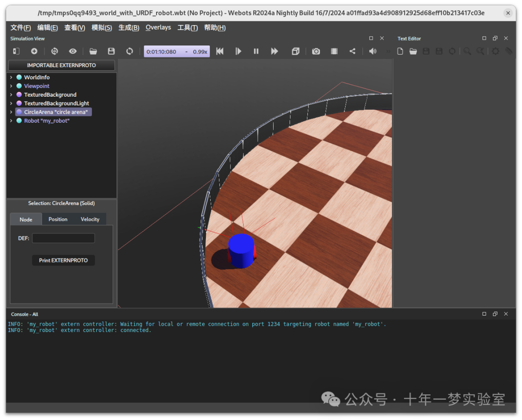
Task: Open the Overlays menu
Action: (x=158, y=28)
